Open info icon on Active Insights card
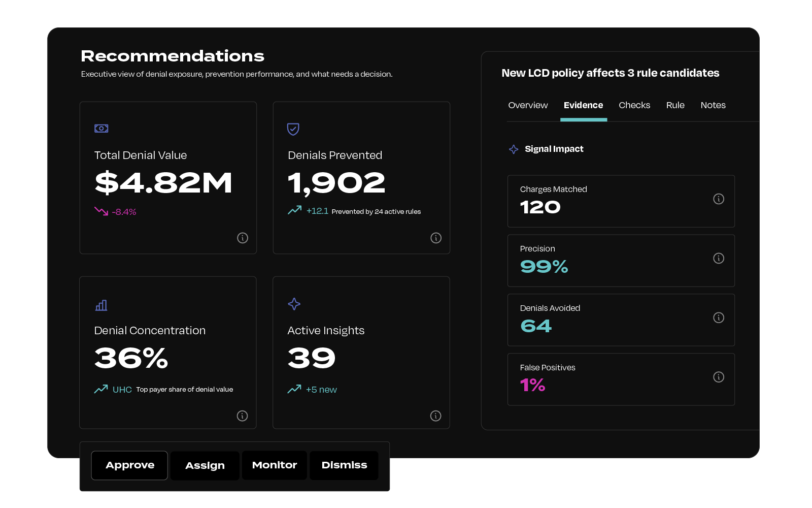 [436, 416]
